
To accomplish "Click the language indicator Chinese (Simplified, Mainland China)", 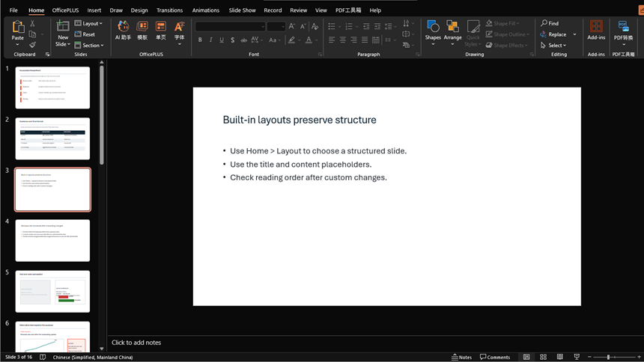I will (x=93, y=357).
